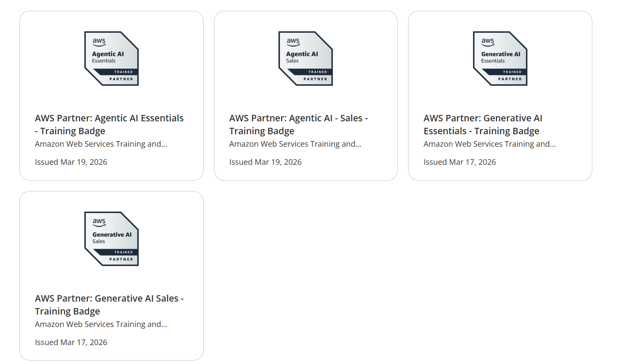
Task: Click the issuer text under the Agentic AI Essentials title
Action: [101, 144]
